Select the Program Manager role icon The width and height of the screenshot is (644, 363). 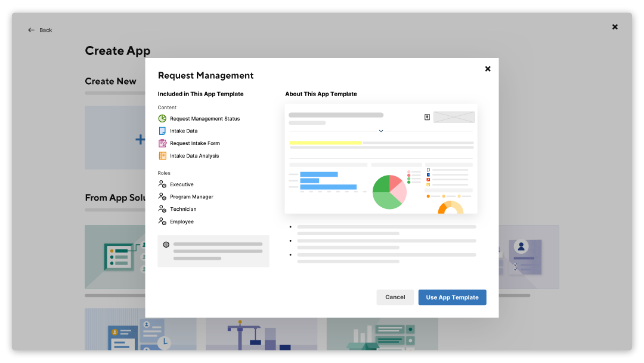pos(162,196)
